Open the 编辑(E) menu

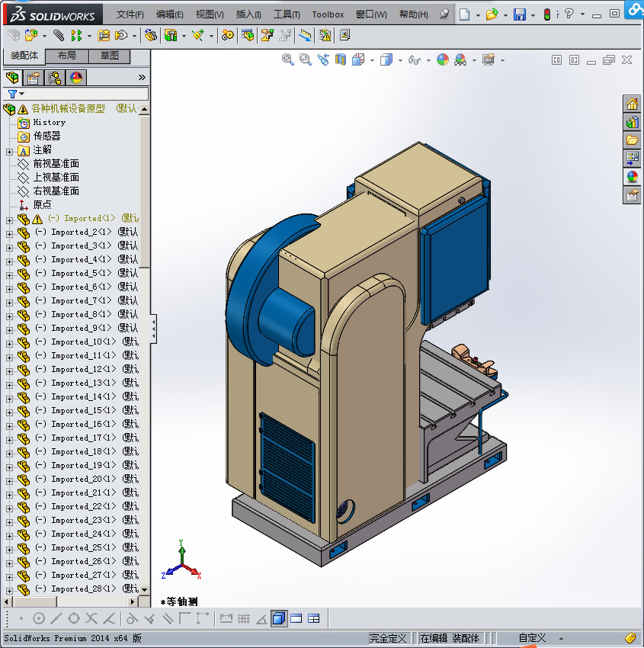pos(170,14)
